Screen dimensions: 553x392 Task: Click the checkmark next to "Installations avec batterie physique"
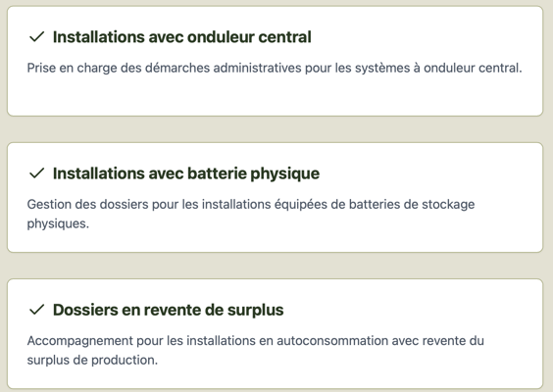[36, 173]
